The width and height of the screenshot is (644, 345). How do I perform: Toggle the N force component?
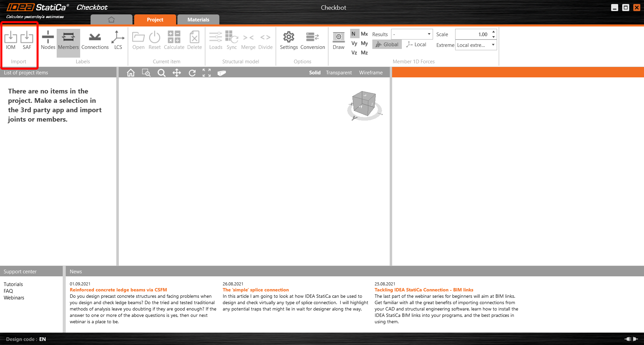pos(354,34)
